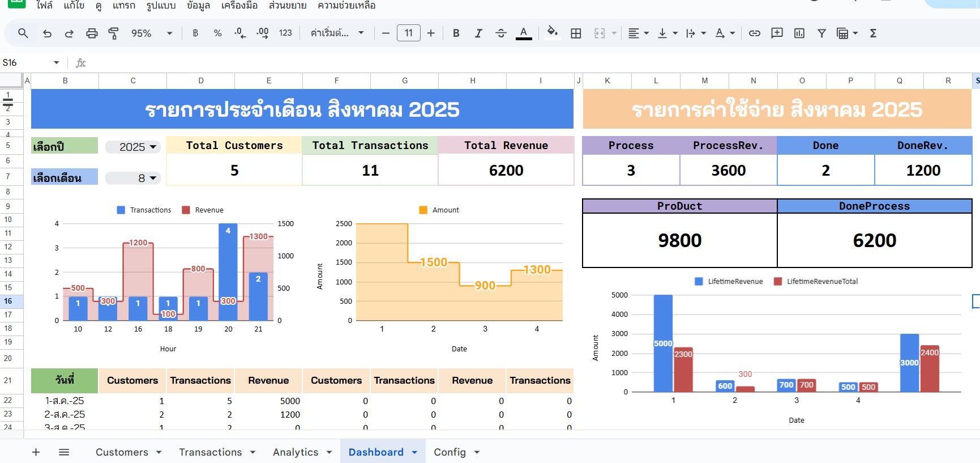
Task: Select the paint format tool
Action: click(x=113, y=33)
